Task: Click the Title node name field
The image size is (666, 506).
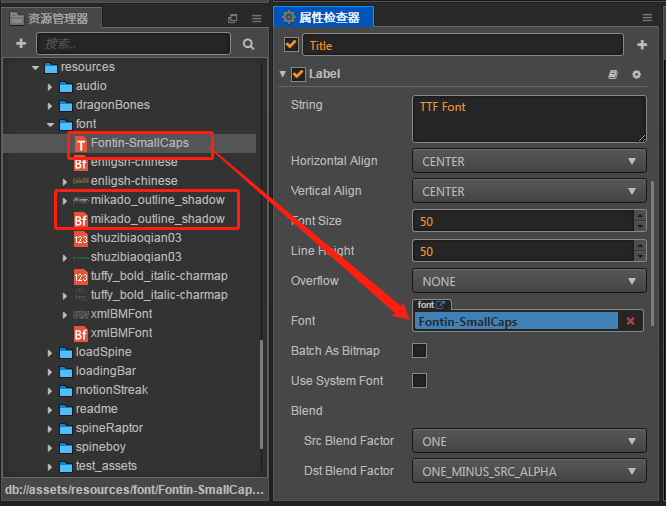Action: (x=463, y=45)
